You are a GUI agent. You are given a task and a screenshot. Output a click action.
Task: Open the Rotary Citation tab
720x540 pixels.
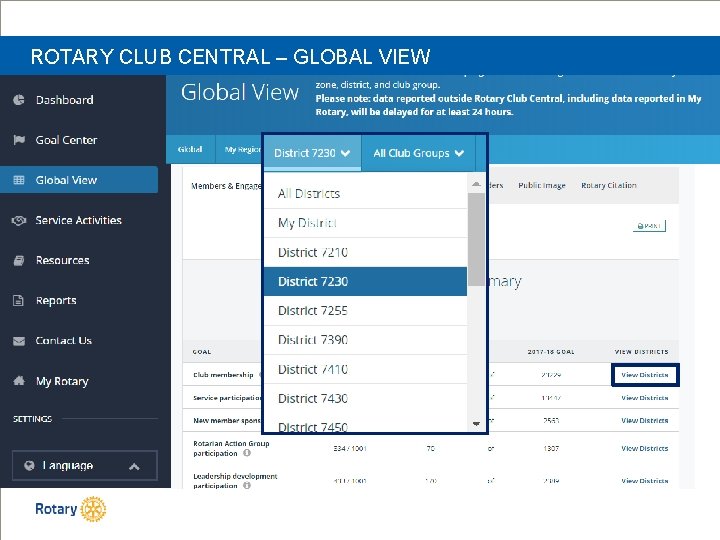[609, 186]
